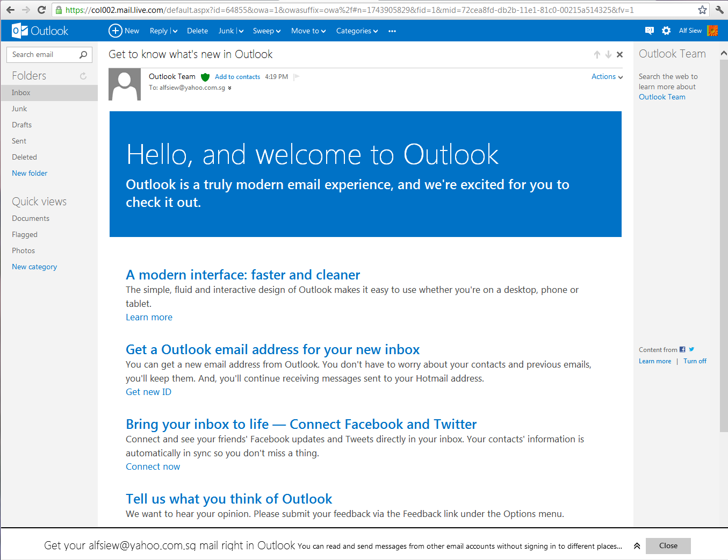Click the green lock icon in address bar
Viewport: 728px width, 560px height.
(59, 10)
